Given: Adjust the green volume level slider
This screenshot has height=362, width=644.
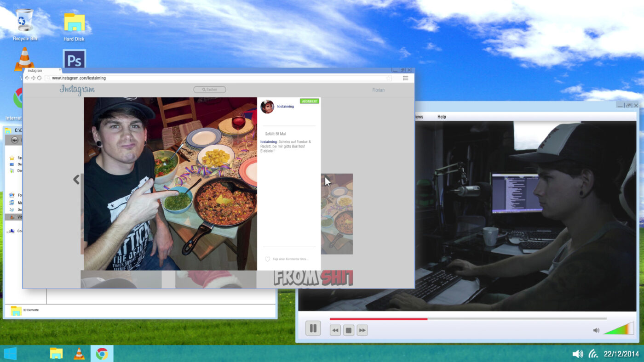Looking at the screenshot, I should pyautogui.click(x=619, y=329).
